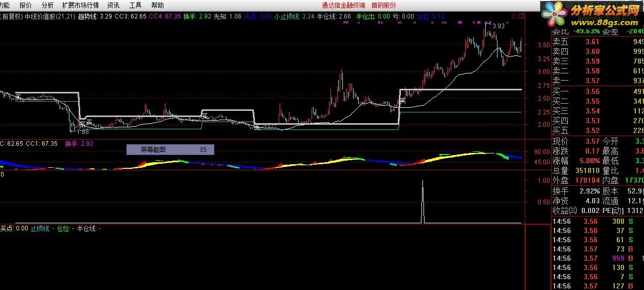
Task: Click the 最高 label in quote panel
Action: point(611,151)
